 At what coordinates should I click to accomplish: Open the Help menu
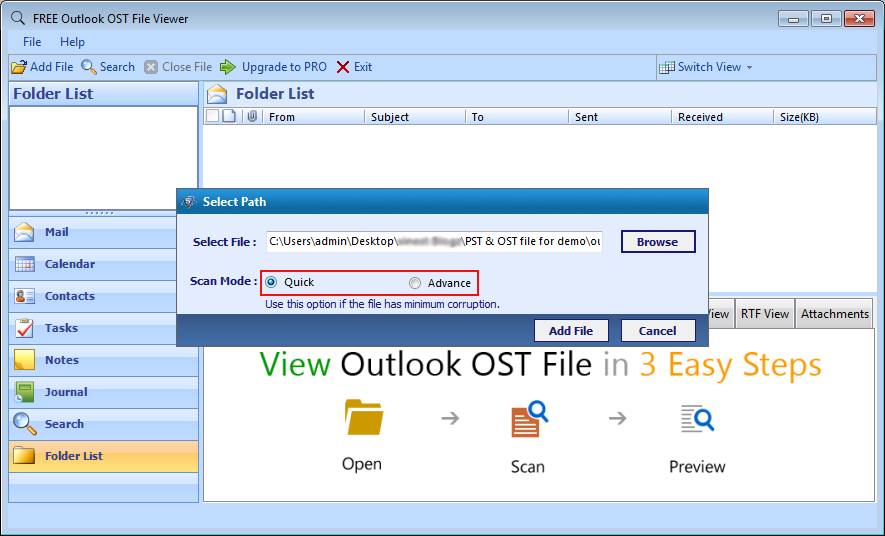click(72, 42)
